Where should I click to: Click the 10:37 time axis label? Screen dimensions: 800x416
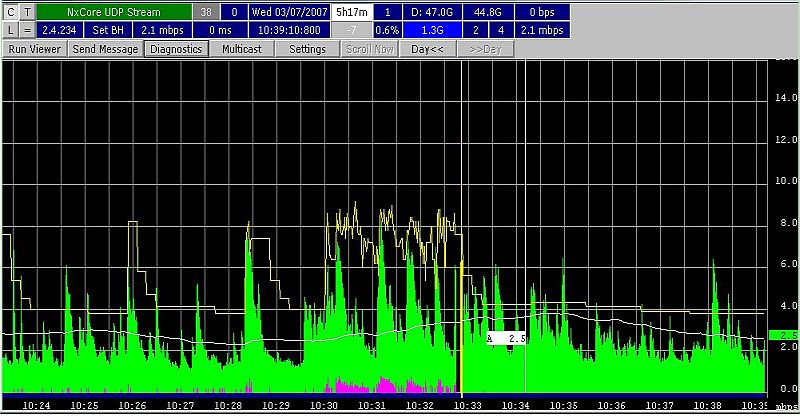[660, 405]
